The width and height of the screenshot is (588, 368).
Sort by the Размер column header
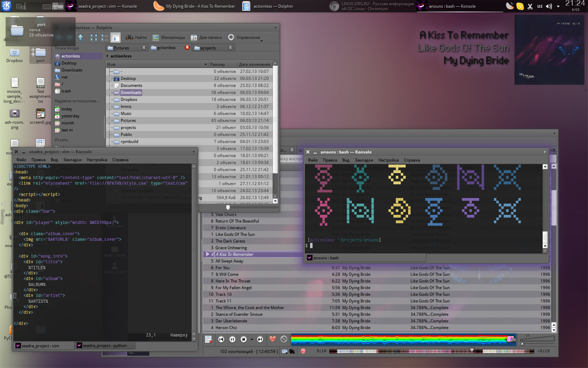point(223,64)
